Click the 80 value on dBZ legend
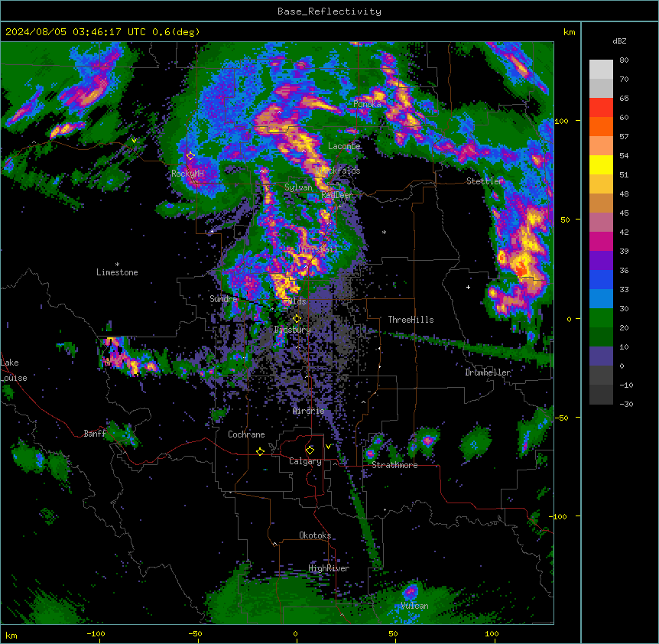 624,60
